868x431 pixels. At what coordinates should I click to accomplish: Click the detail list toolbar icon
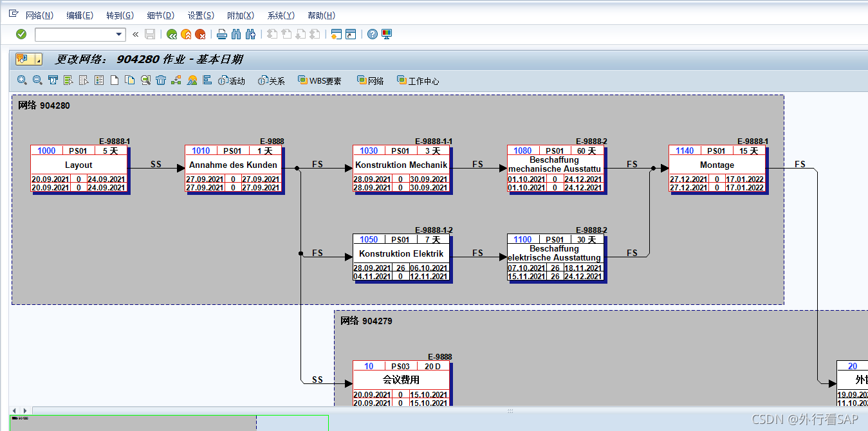pyautogui.click(x=99, y=80)
